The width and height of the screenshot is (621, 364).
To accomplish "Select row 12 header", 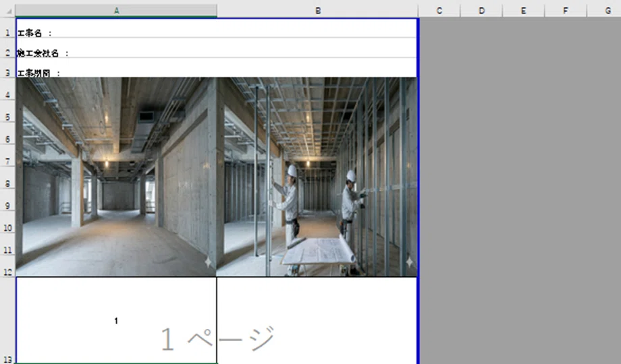I will tap(7, 267).
